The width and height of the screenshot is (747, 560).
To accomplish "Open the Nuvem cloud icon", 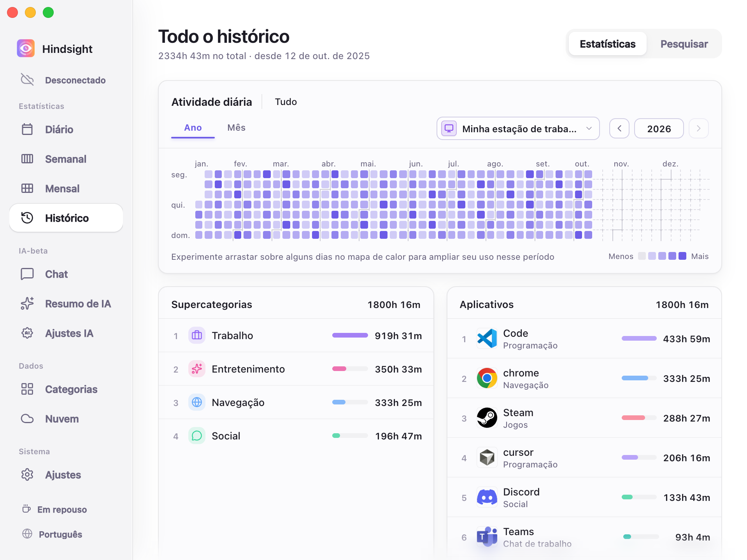I will [27, 418].
